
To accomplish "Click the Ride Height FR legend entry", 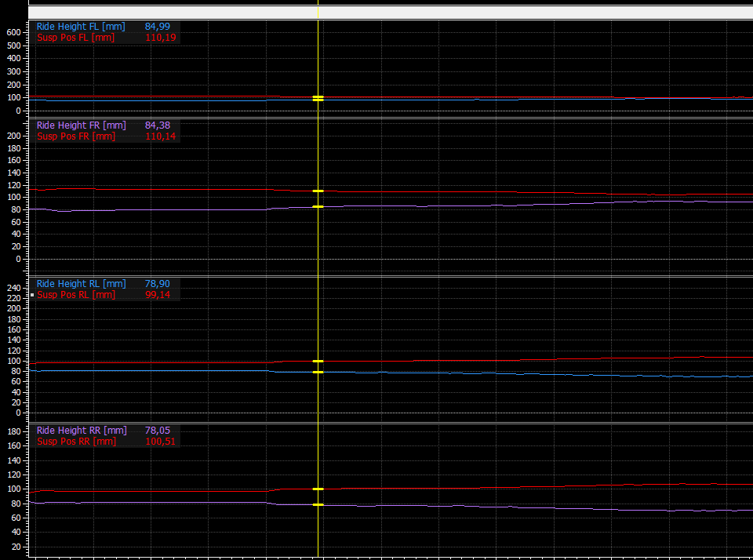I will (81, 125).
